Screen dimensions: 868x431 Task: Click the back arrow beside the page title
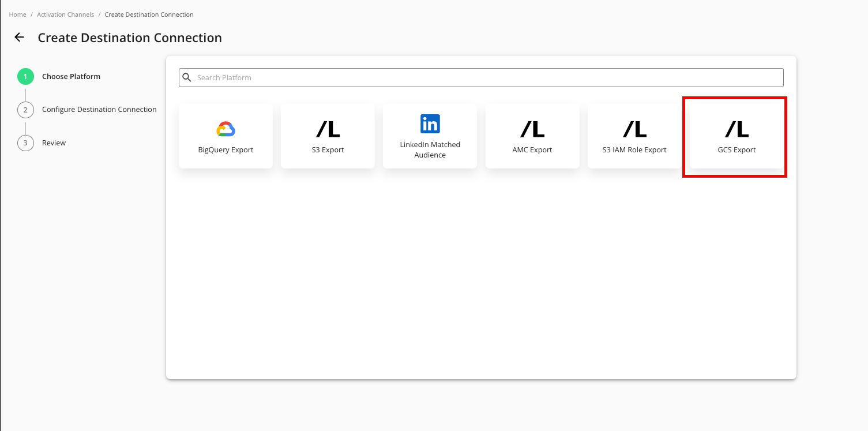(x=20, y=38)
